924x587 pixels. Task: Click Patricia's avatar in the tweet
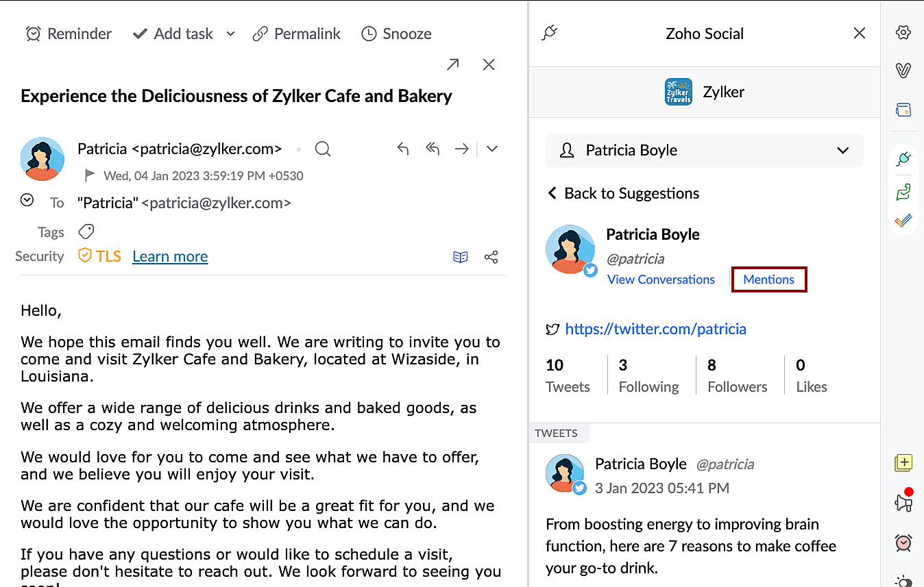click(566, 473)
